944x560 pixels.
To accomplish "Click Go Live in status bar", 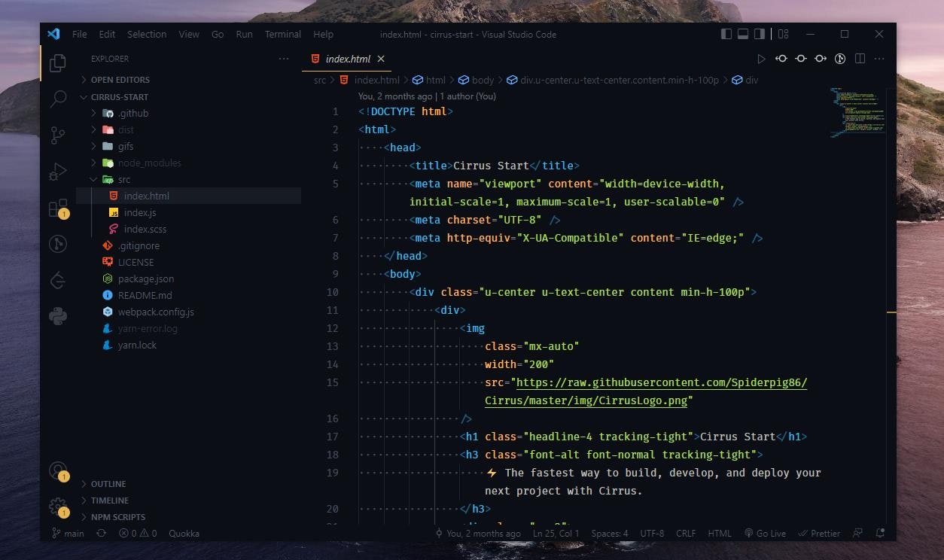I will [x=765, y=533].
